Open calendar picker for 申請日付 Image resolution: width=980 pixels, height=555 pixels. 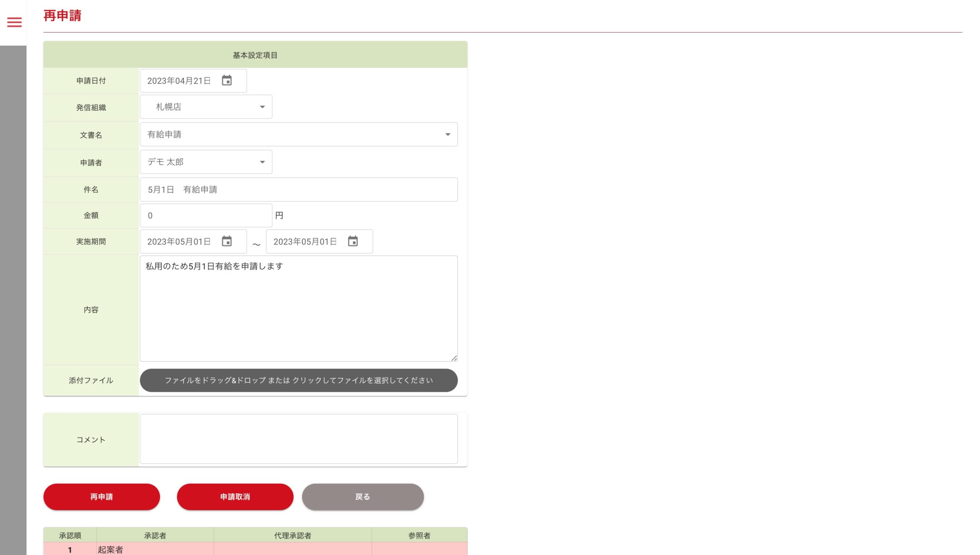(x=227, y=80)
